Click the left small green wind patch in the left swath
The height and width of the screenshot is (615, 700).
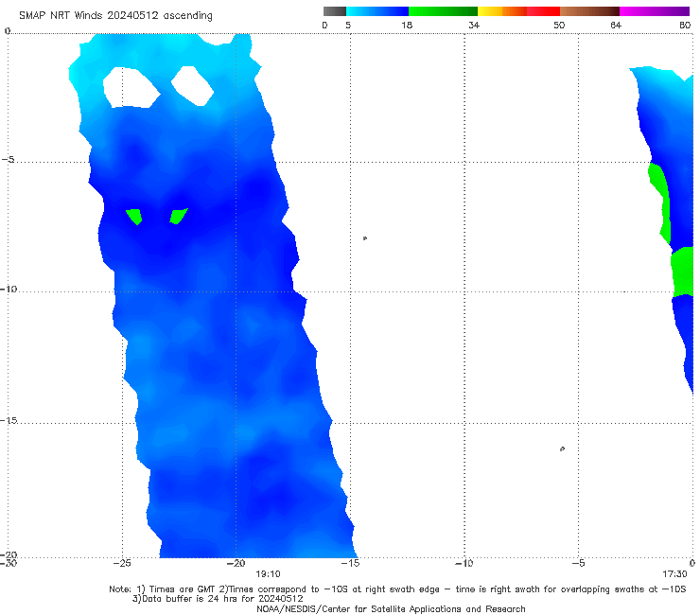pos(134,217)
